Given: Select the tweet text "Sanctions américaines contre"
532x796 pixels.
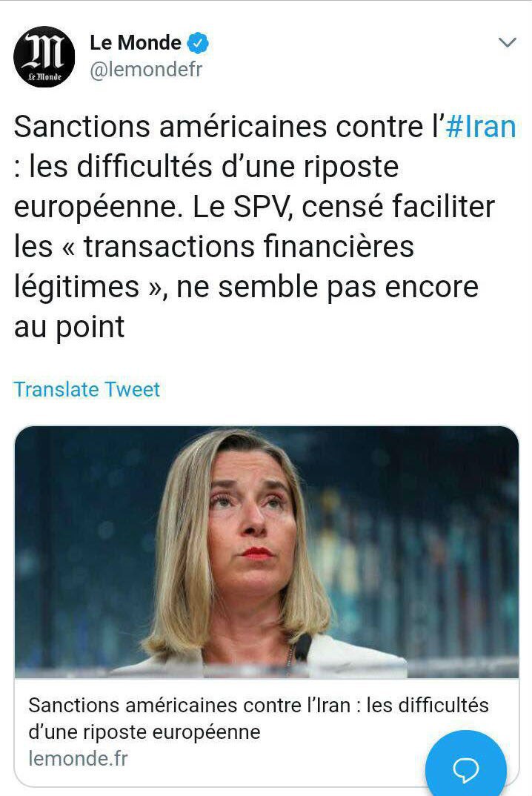Looking at the screenshot, I should (x=219, y=127).
